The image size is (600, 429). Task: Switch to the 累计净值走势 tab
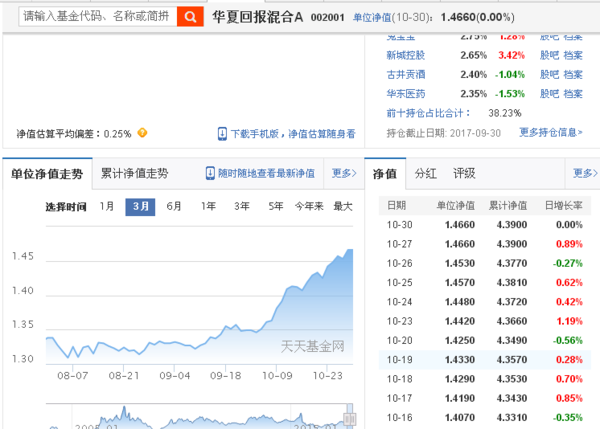[134, 173]
